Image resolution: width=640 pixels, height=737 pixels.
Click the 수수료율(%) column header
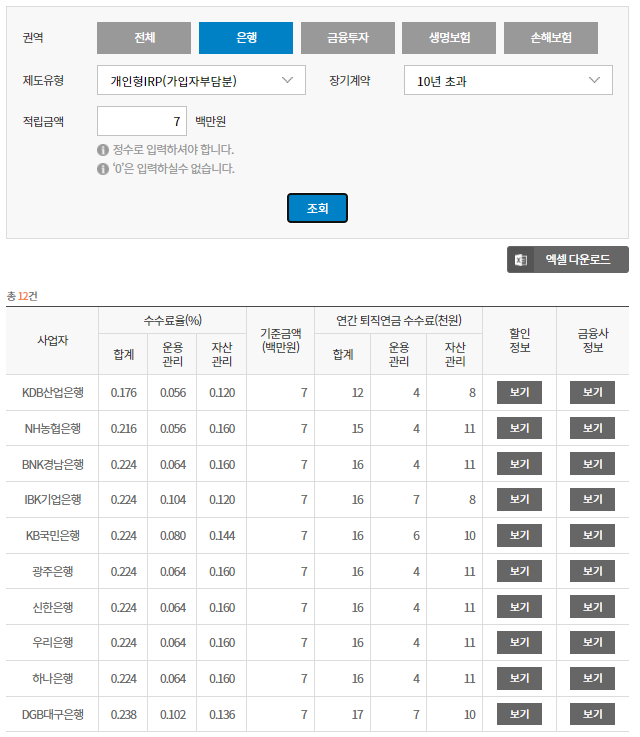(x=172, y=321)
